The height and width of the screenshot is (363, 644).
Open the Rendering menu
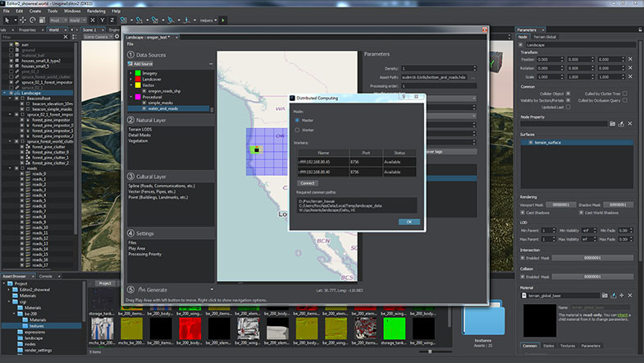(96, 11)
